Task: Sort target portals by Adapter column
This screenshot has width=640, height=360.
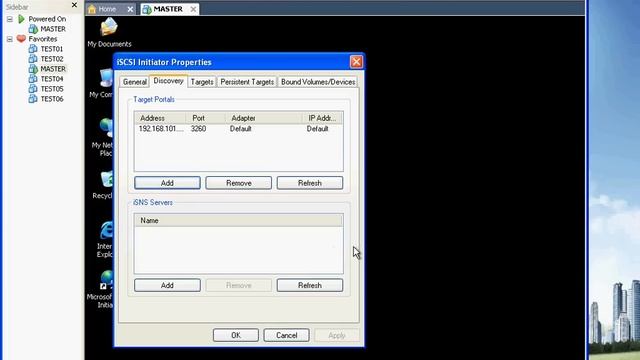Action: (263, 118)
